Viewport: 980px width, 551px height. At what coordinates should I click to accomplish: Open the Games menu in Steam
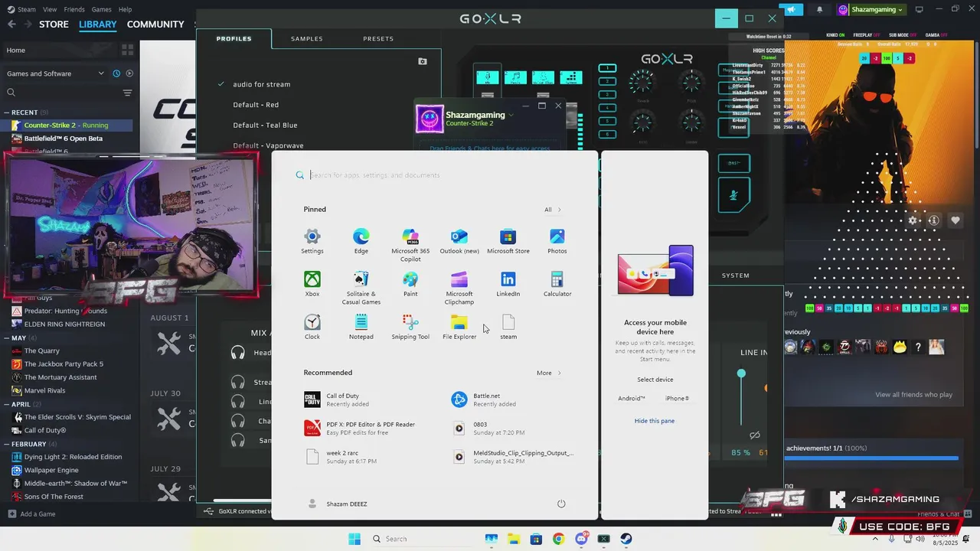tap(101, 9)
